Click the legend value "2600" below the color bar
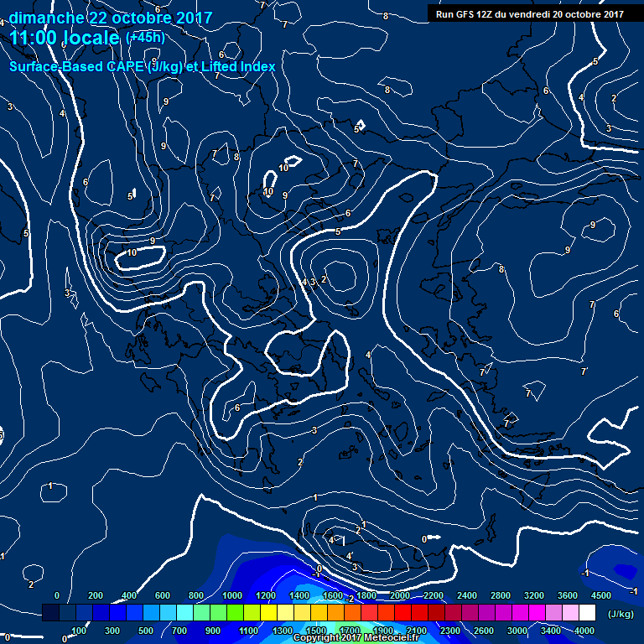The image size is (644, 644). (483, 631)
